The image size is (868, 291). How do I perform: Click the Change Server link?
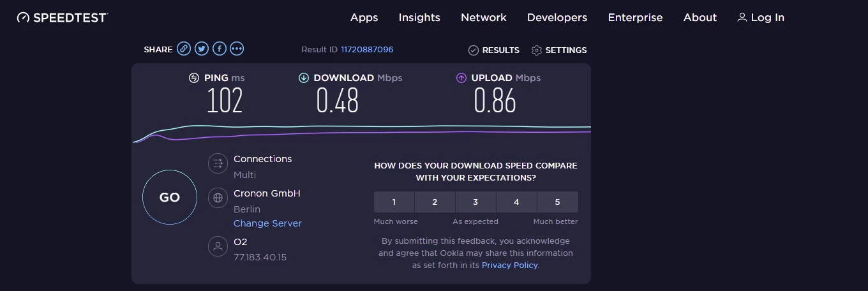(x=267, y=223)
